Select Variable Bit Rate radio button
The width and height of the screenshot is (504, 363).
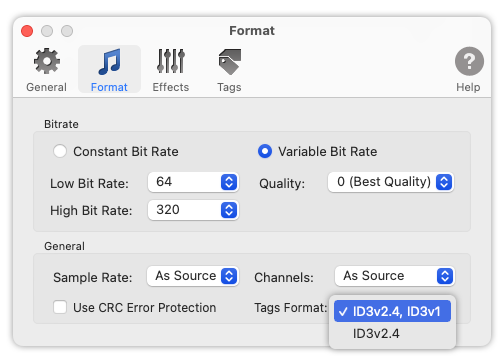pyautogui.click(x=265, y=151)
